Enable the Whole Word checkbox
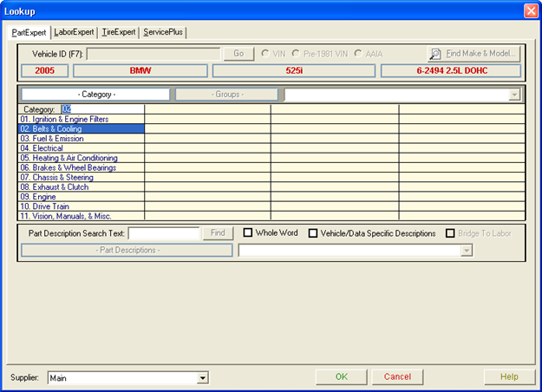542x392 pixels. (x=248, y=233)
